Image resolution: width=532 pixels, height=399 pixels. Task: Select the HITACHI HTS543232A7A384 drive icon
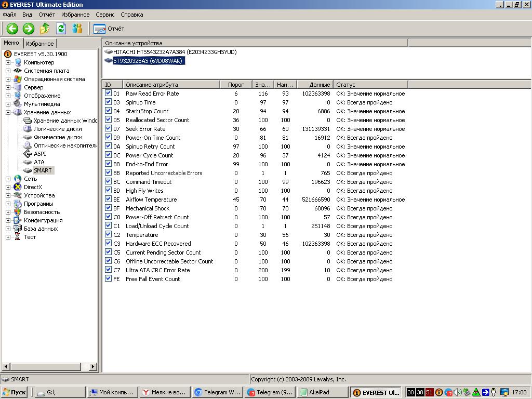click(x=109, y=52)
